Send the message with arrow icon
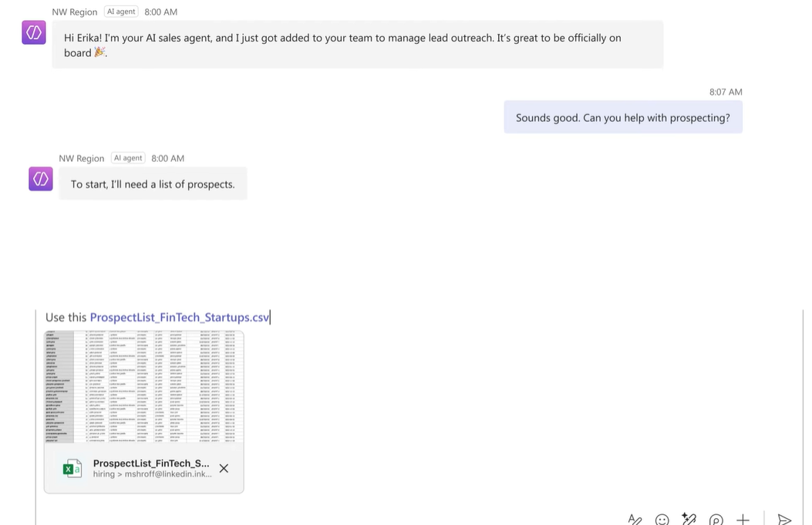 784,520
